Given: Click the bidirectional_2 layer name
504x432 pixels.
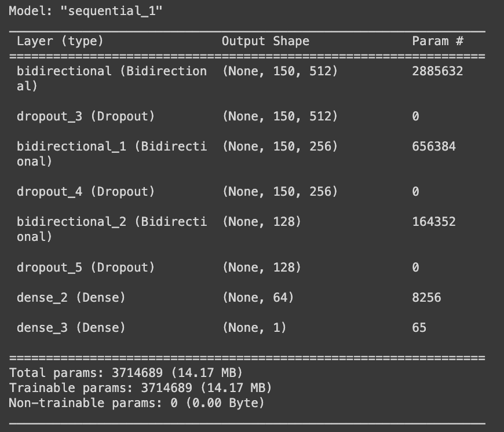Looking at the screenshot, I should 112,229.
